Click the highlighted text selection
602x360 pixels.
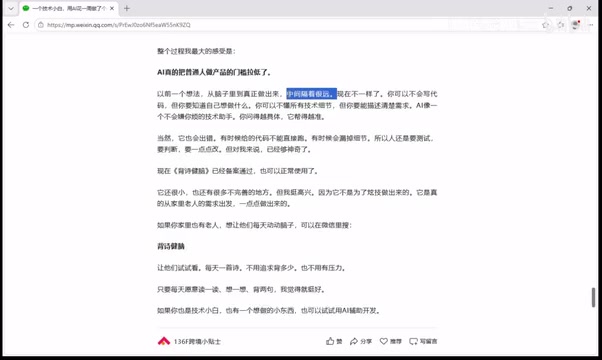(x=311, y=94)
